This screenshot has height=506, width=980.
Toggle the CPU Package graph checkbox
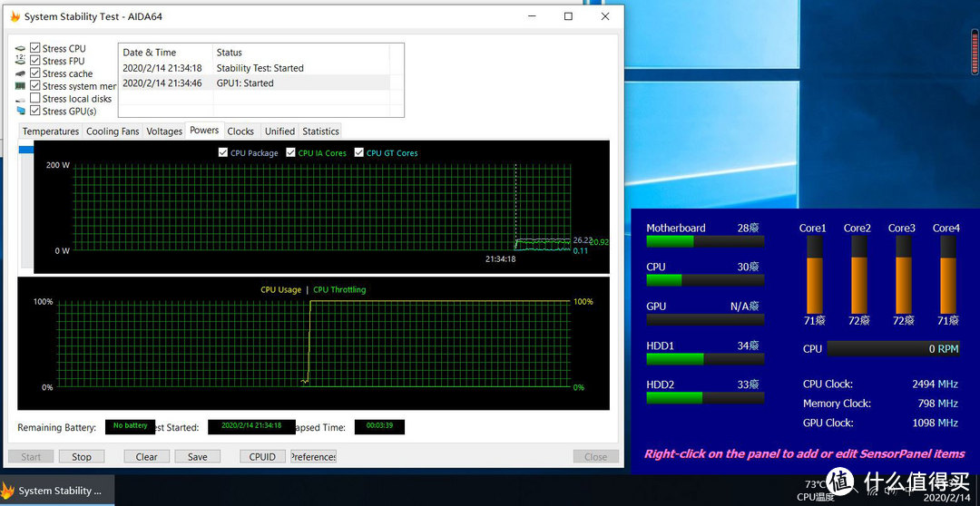tap(223, 152)
